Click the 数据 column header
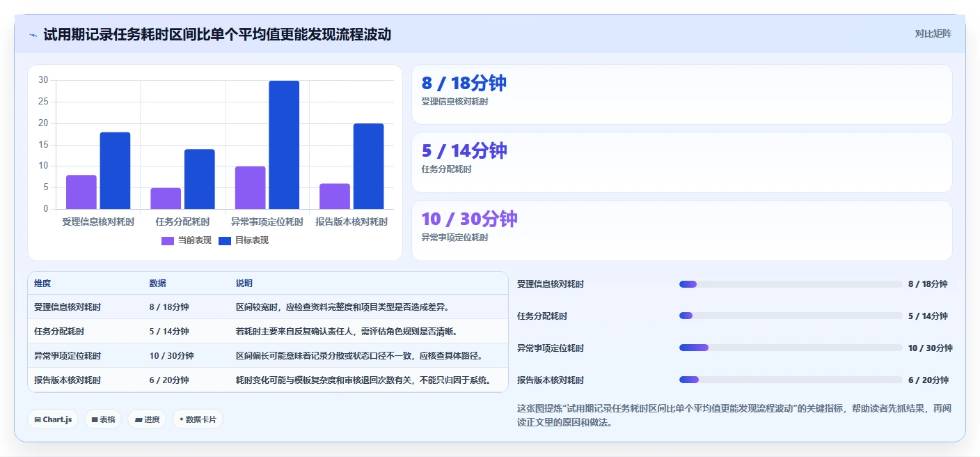 pyautogui.click(x=157, y=284)
